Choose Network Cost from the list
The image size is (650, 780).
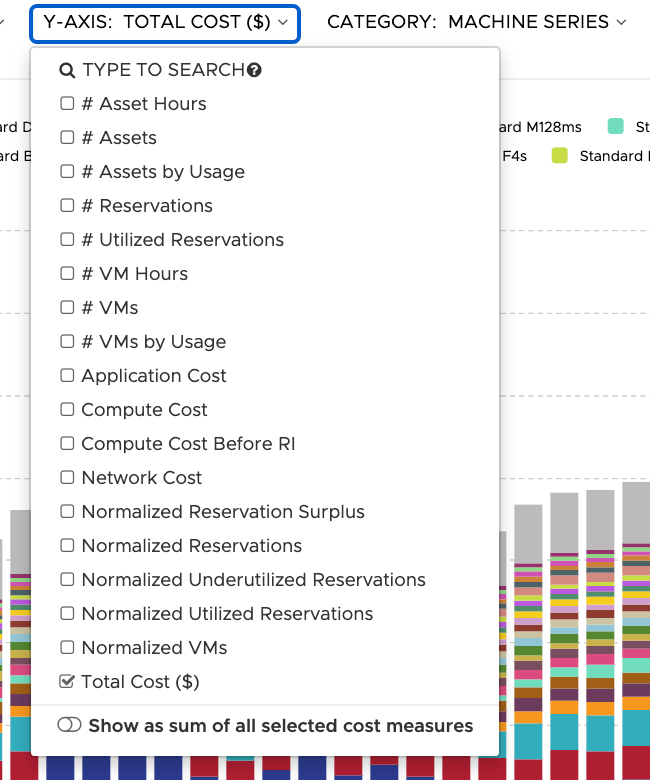141,478
